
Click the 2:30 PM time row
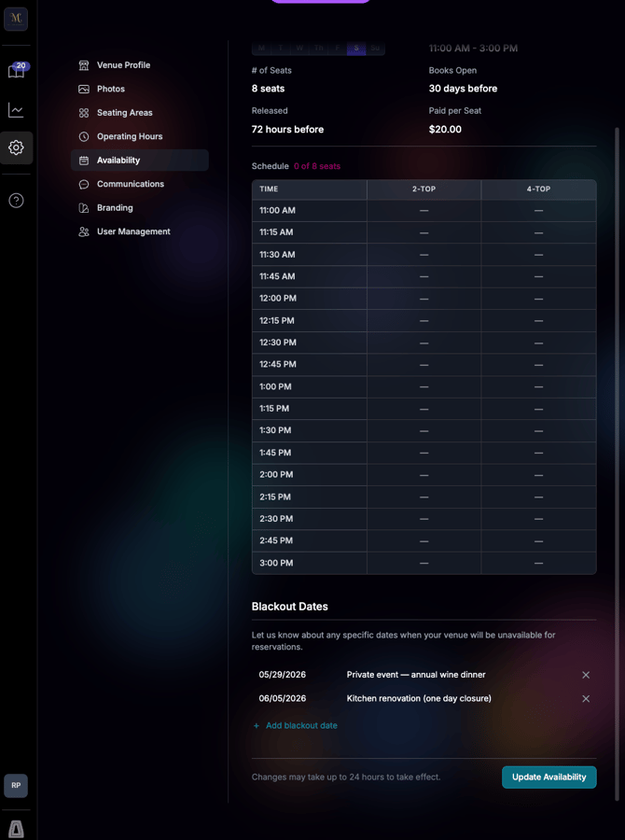(x=424, y=519)
